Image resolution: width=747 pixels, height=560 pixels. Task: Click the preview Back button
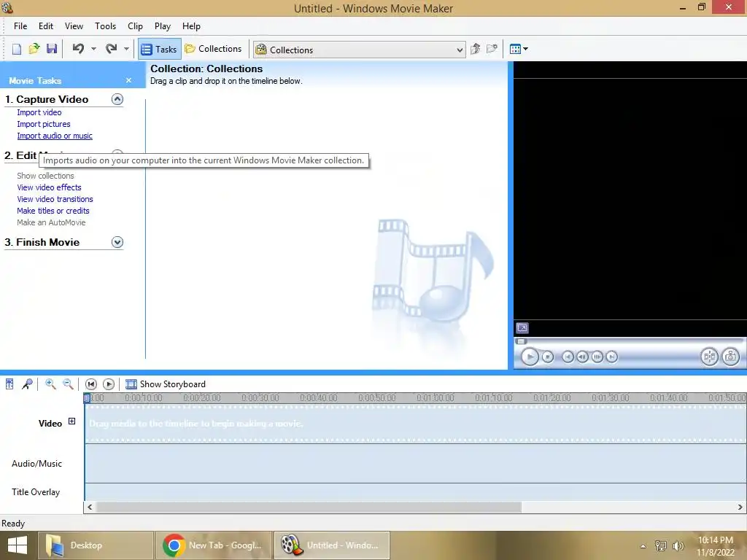point(568,357)
